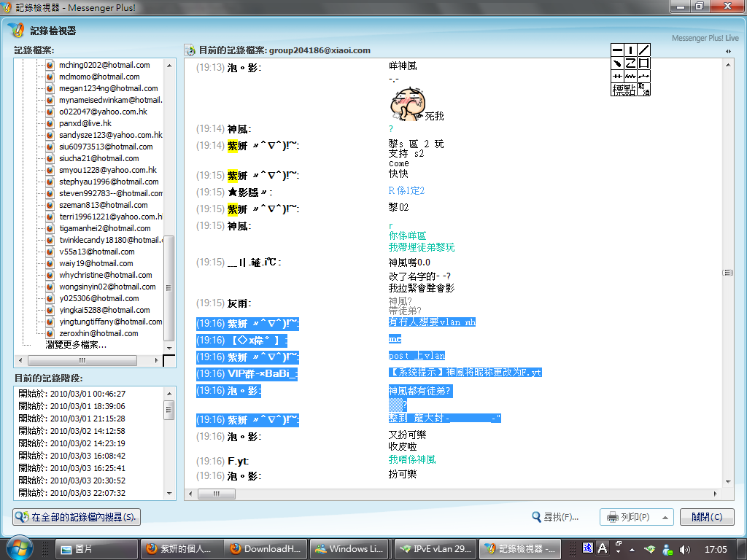Select session starting 2010/03/03 22:07:32
The image size is (747, 560).
pyautogui.click(x=72, y=493)
